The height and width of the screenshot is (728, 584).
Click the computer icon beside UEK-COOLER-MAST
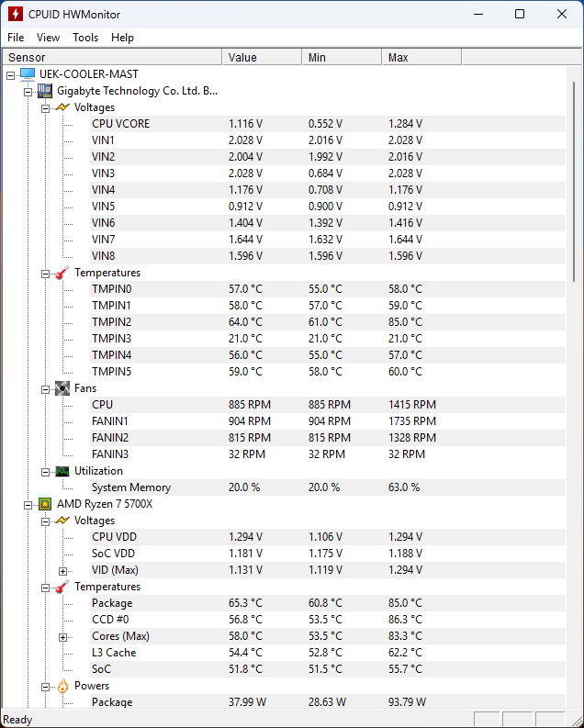pyautogui.click(x=28, y=74)
